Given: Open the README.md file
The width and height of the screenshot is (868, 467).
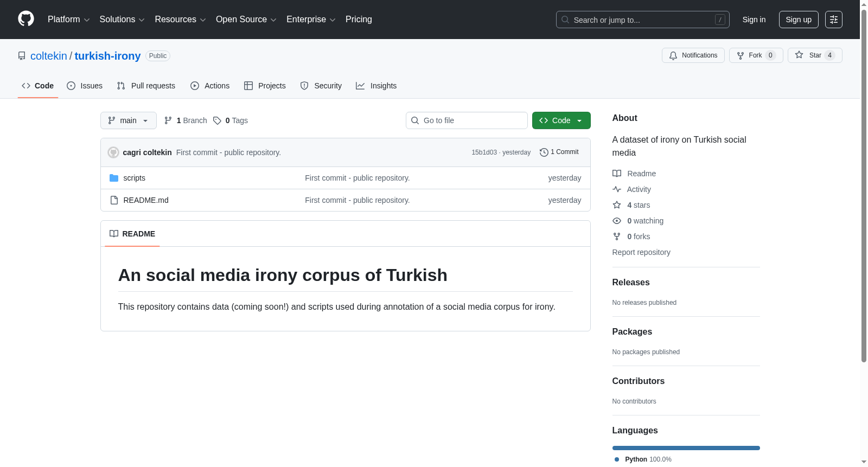Looking at the screenshot, I should click(146, 200).
